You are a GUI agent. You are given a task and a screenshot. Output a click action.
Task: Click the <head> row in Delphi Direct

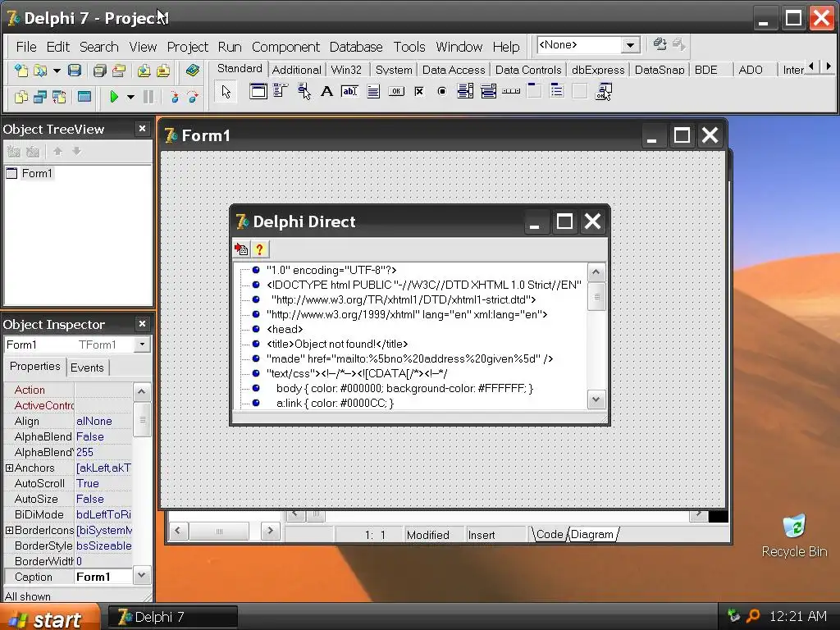click(x=285, y=329)
